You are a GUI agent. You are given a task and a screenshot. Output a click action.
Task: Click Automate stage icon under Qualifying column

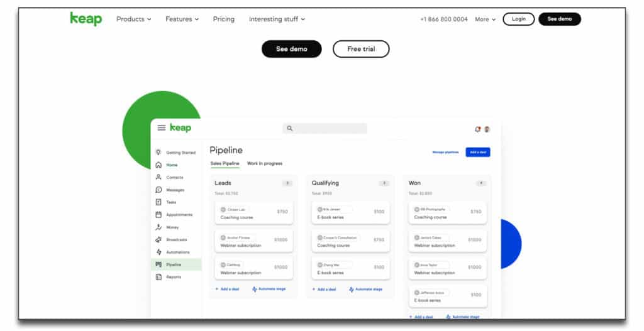coord(351,289)
